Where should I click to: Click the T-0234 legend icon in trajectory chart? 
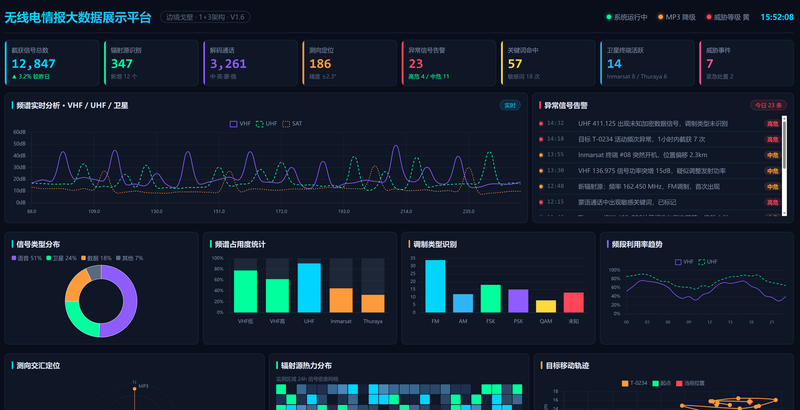pyautogui.click(x=625, y=383)
